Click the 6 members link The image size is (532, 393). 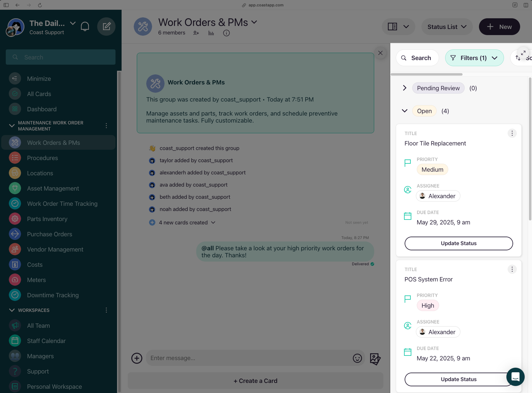(x=172, y=33)
